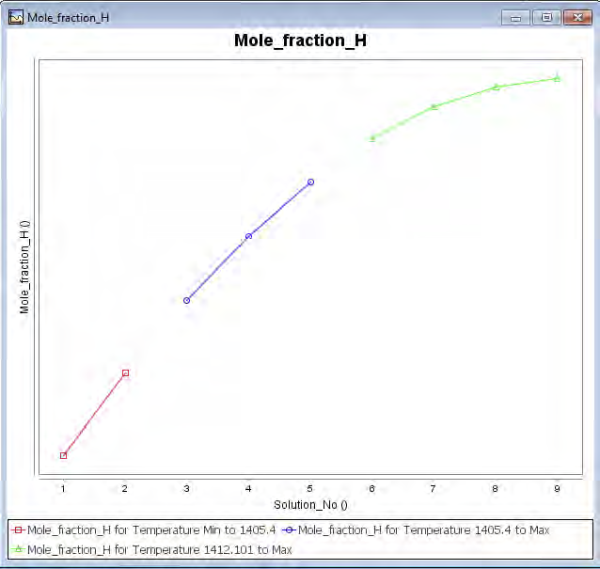Click the green legend triangle symbol

[18, 549]
